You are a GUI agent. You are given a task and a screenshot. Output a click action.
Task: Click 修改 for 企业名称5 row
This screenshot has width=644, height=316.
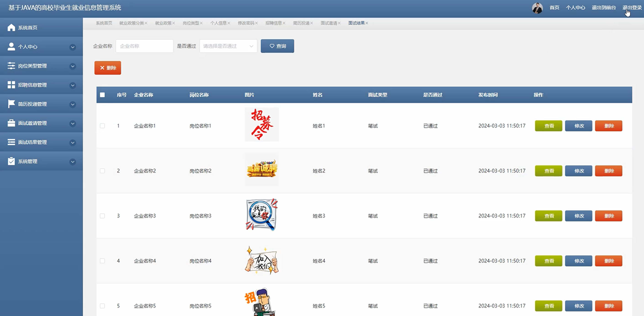pos(579,306)
